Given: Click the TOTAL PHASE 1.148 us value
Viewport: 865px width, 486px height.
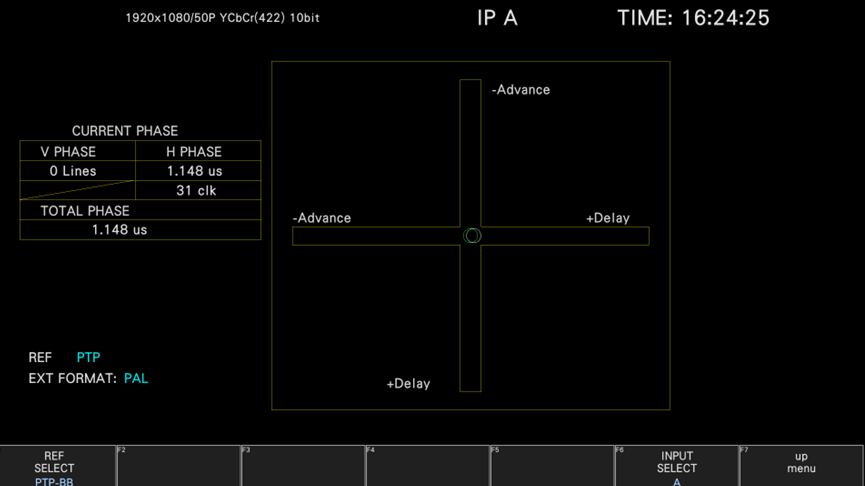Looking at the screenshot, I should (x=119, y=230).
